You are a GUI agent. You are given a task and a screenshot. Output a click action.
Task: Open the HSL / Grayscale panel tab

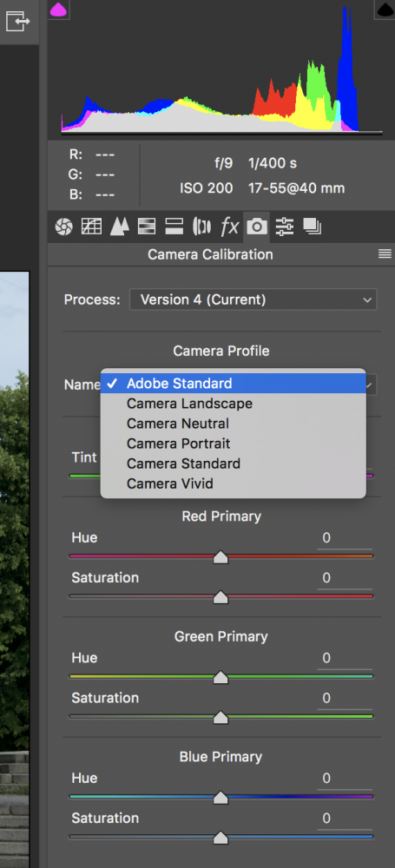click(x=147, y=227)
